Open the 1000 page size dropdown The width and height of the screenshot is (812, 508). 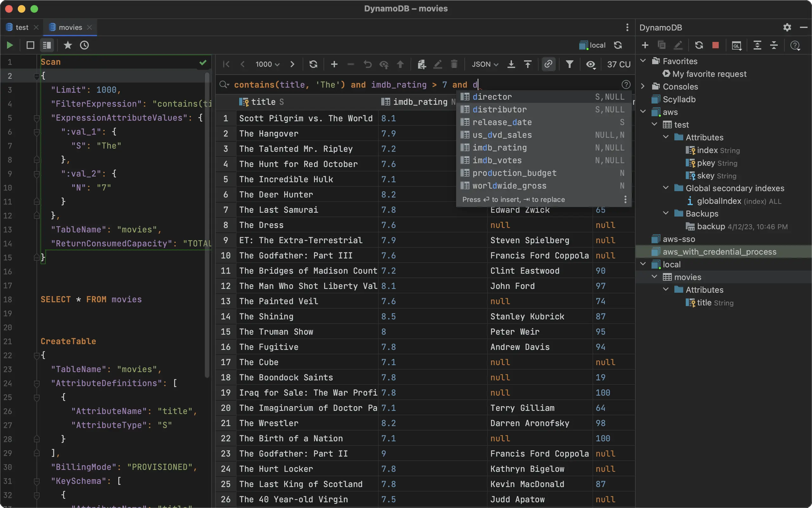point(267,64)
